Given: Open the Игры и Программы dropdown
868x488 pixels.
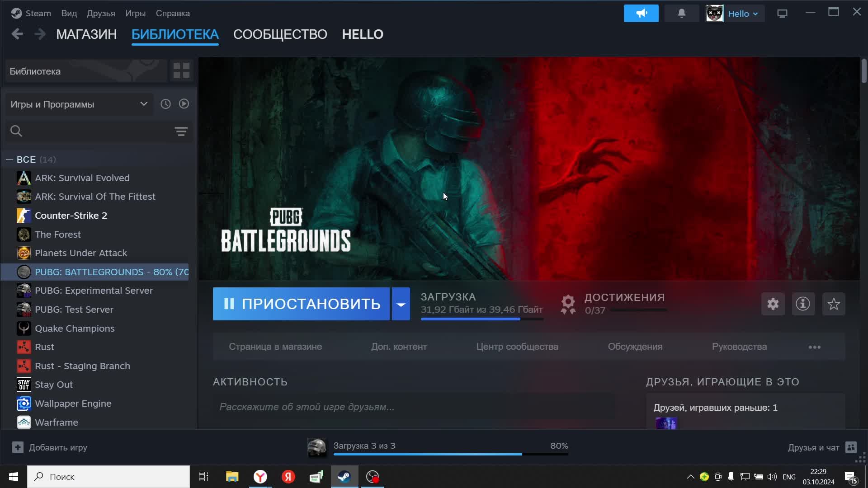Looking at the screenshot, I should [143, 103].
